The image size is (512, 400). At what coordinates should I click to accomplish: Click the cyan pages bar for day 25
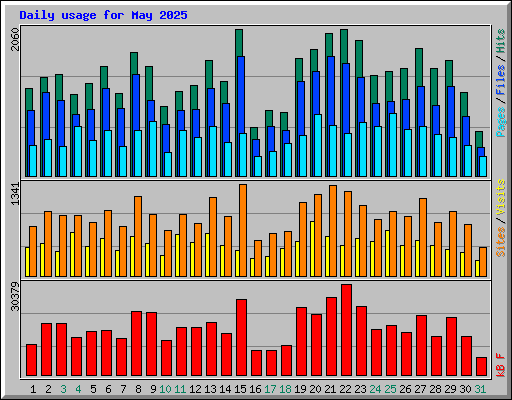click(393, 145)
